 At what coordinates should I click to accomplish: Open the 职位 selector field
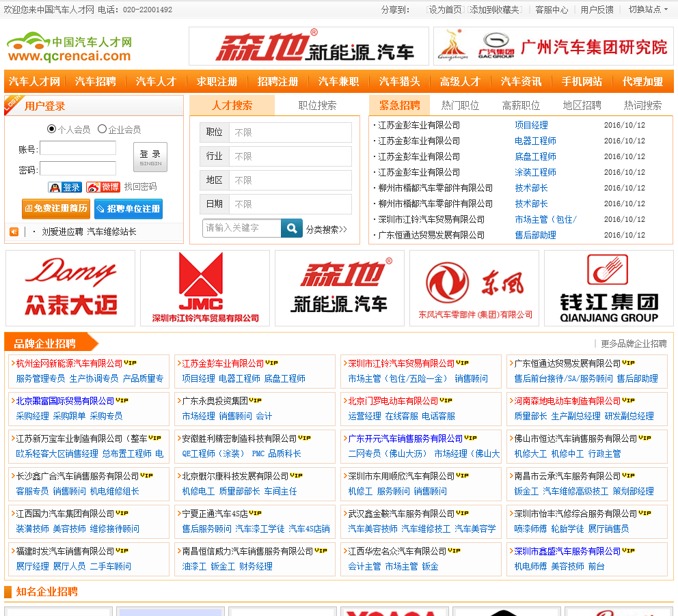(275, 132)
